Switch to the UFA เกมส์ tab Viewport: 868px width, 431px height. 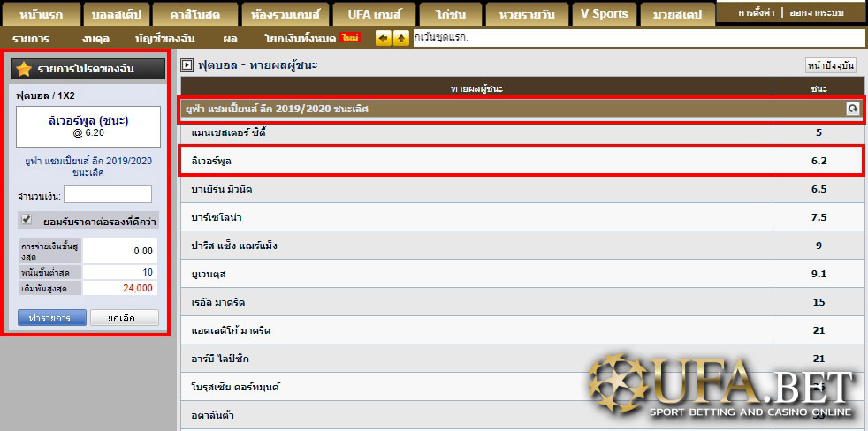pos(374,14)
